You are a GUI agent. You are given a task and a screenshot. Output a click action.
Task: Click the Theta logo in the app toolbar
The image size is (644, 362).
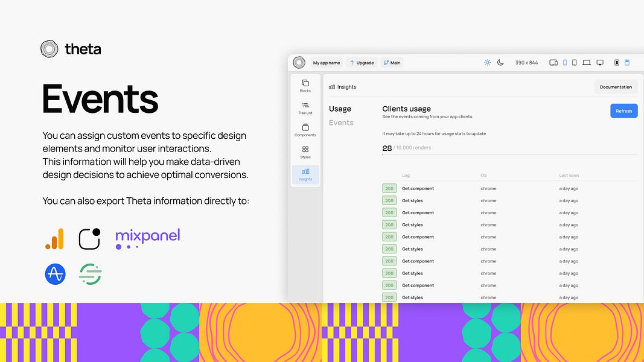click(x=299, y=62)
